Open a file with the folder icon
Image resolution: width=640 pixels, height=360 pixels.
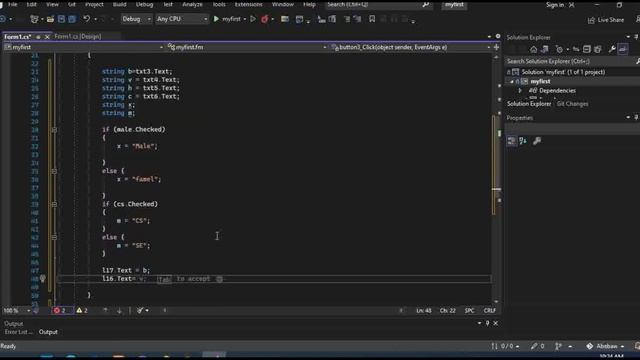click(x=50, y=19)
